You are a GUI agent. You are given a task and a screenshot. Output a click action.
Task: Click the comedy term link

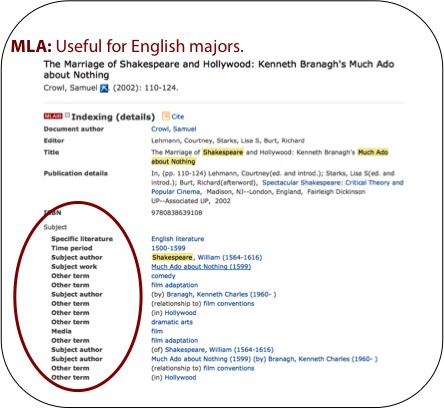point(163,276)
